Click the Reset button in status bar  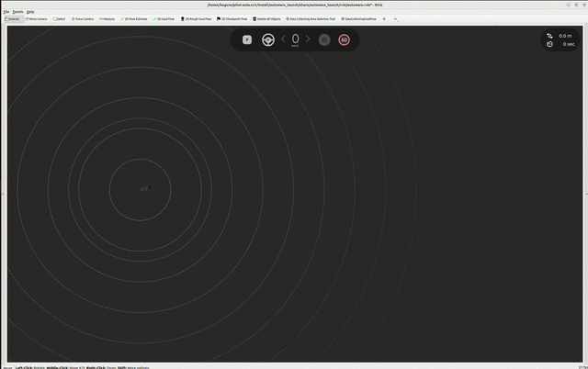(7, 367)
